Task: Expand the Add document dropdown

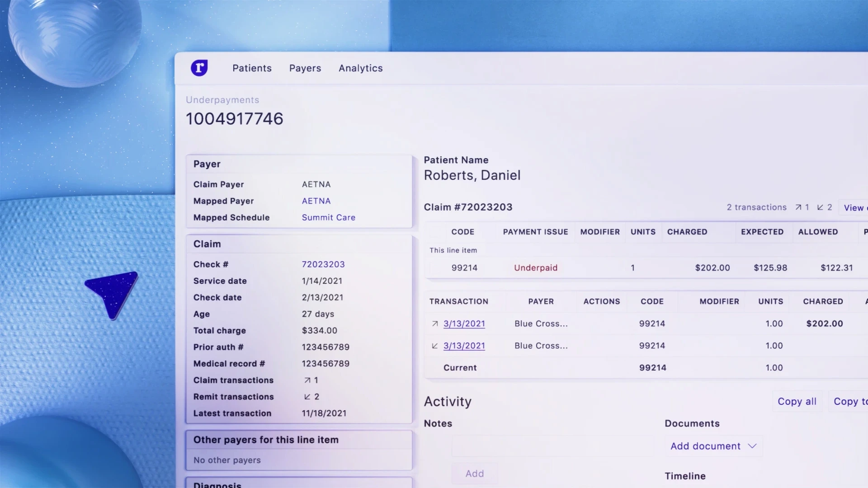Action: coord(713,446)
